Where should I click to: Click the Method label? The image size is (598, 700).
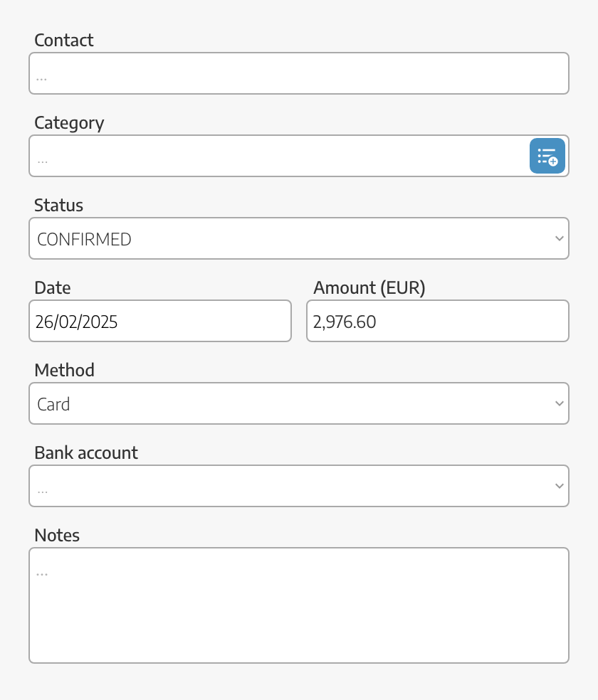[64, 370]
